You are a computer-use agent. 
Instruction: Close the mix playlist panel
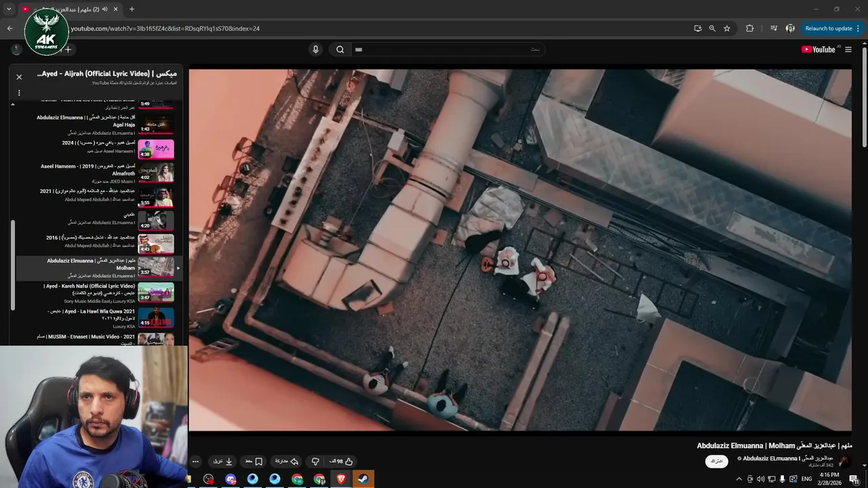tap(19, 77)
